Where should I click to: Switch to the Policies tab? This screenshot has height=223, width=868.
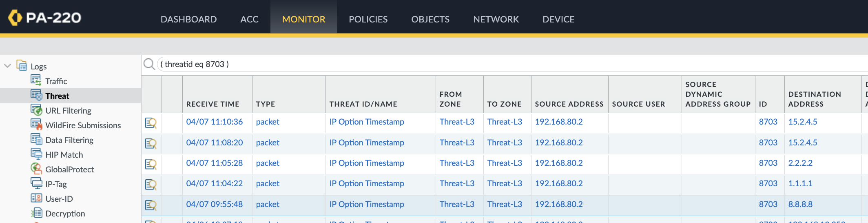click(x=368, y=19)
